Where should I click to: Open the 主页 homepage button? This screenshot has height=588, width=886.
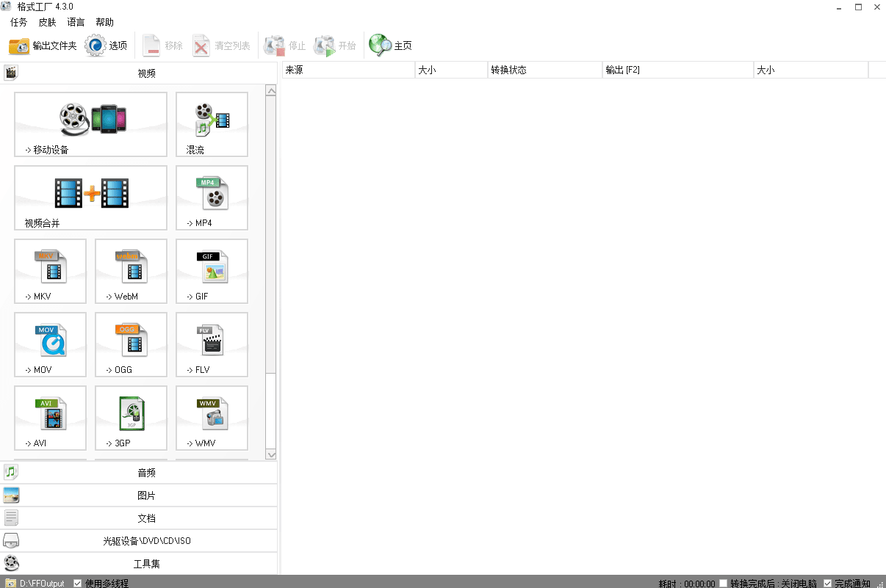click(390, 46)
